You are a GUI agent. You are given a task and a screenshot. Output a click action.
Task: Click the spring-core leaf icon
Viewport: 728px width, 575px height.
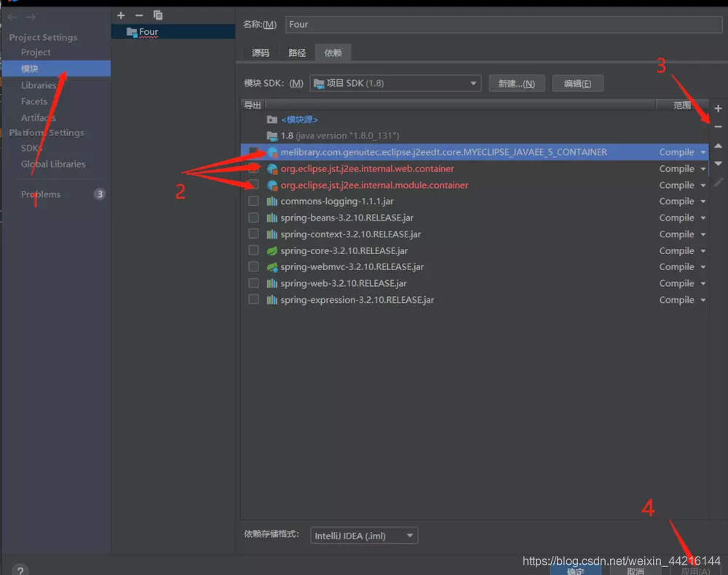(272, 250)
